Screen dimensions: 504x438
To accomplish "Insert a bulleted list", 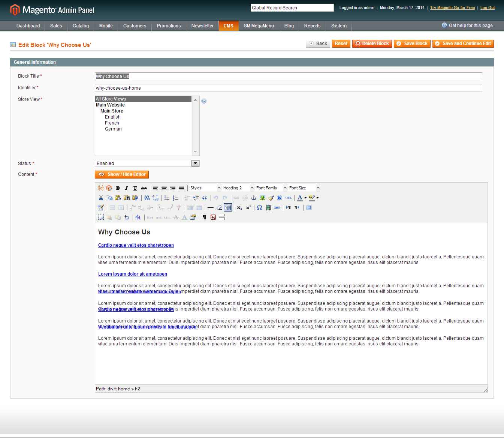I will coord(167,198).
